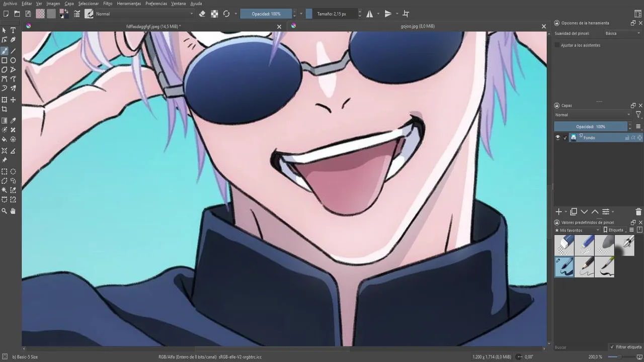Select the Ellipse shape tool

pyautogui.click(x=13, y=60)
